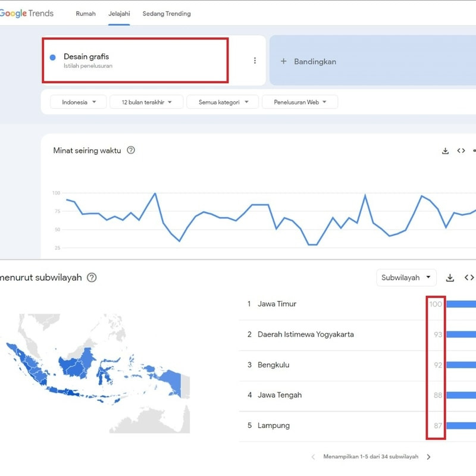Open the Sedang Trending tab

[167, 14]
